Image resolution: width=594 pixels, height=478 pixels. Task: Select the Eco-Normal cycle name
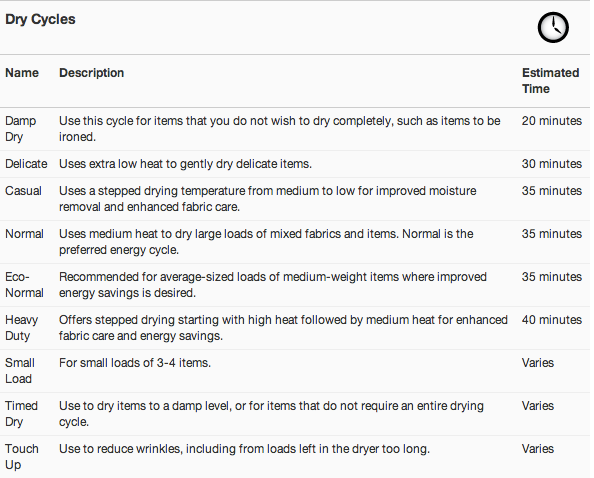tap(24, 285)
